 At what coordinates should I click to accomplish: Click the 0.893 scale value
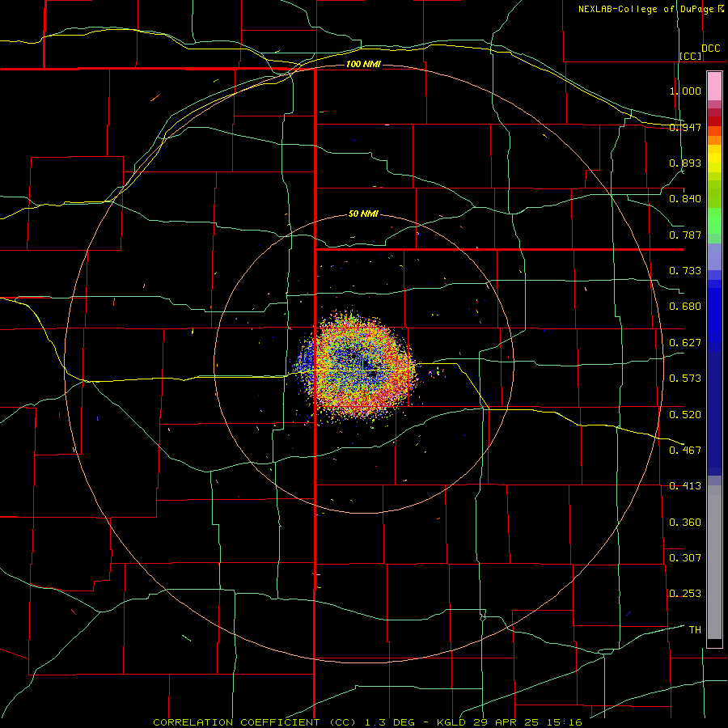tap(685, 163)
